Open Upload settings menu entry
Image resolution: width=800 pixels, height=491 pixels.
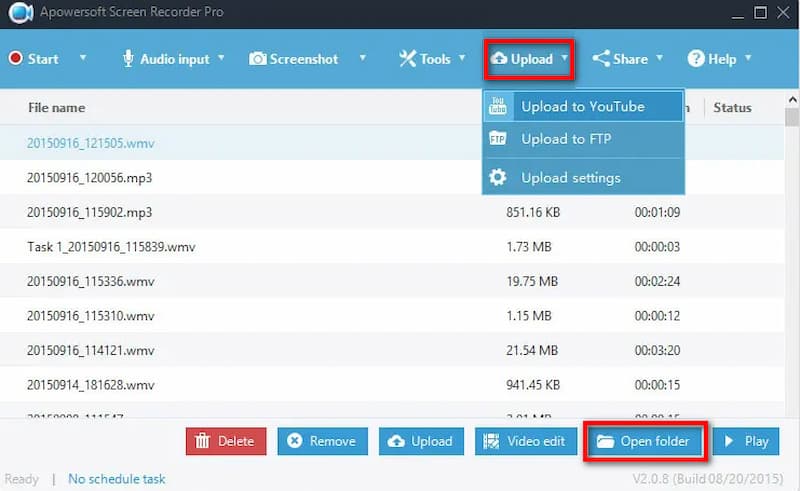pyautogui.click(x=583, y=178)
